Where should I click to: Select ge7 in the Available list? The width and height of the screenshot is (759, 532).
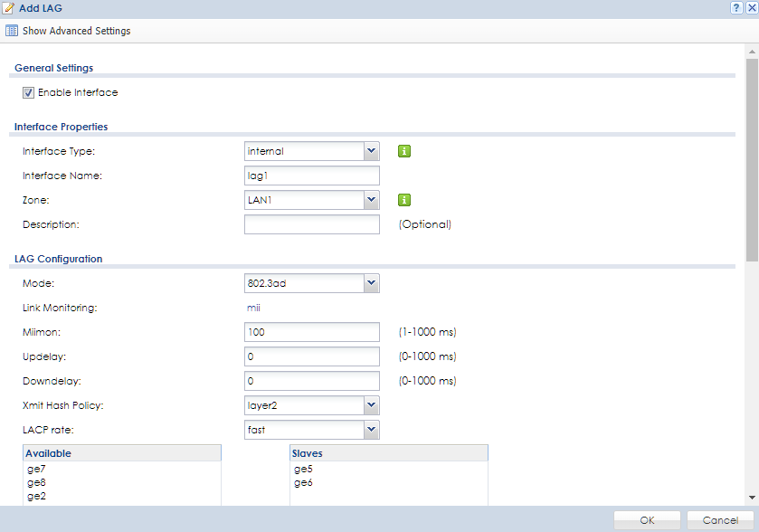click(x=36, y=470)
